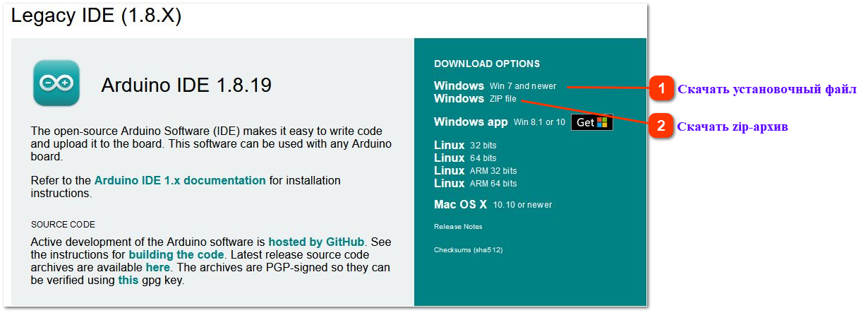Download Linux ARM 64 bits version
Image resolution: width=868 pixels, height=313 pixels.
[476, 183]
